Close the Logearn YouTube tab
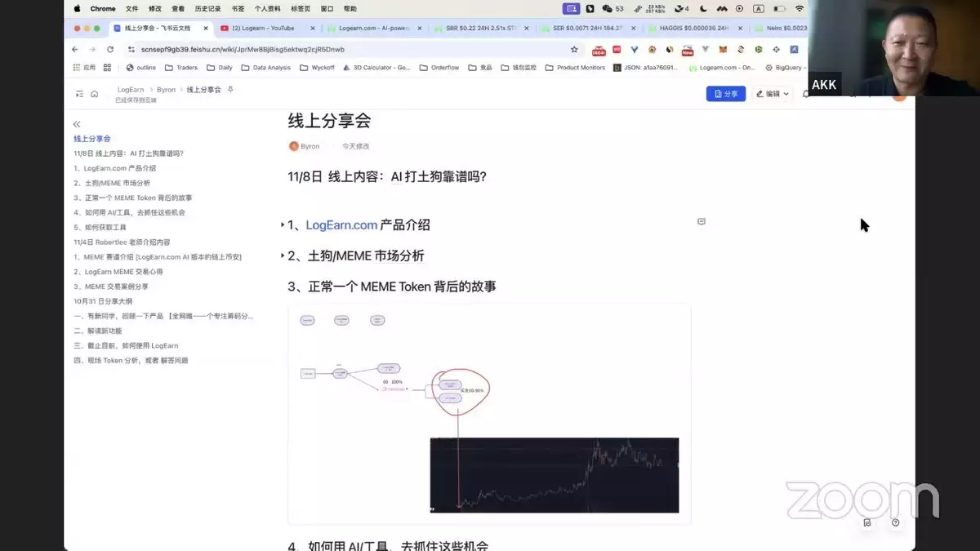 (312, 28)
